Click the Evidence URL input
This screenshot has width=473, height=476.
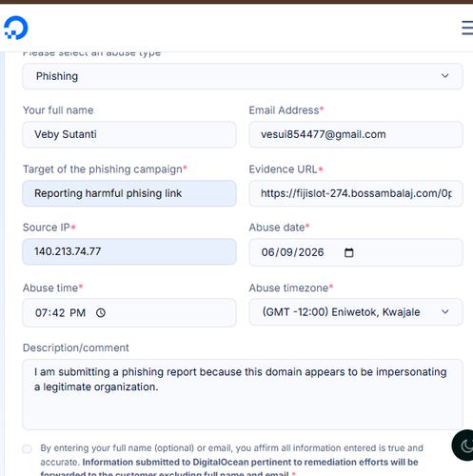tap(356, 193)
